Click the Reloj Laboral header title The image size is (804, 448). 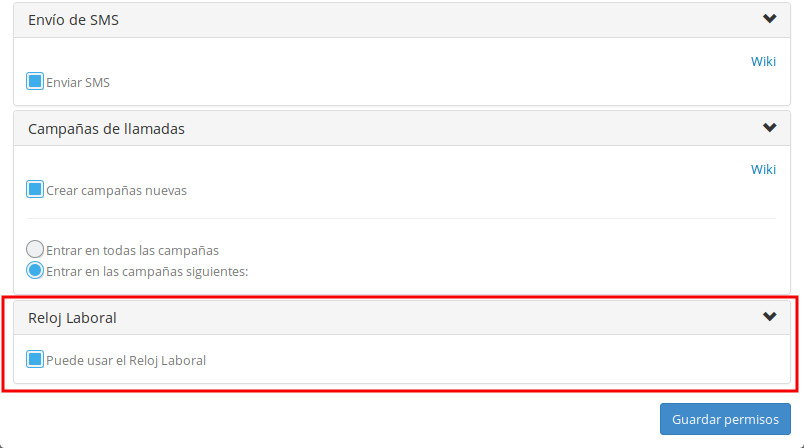pyautogui.click(x=72, y=318)
